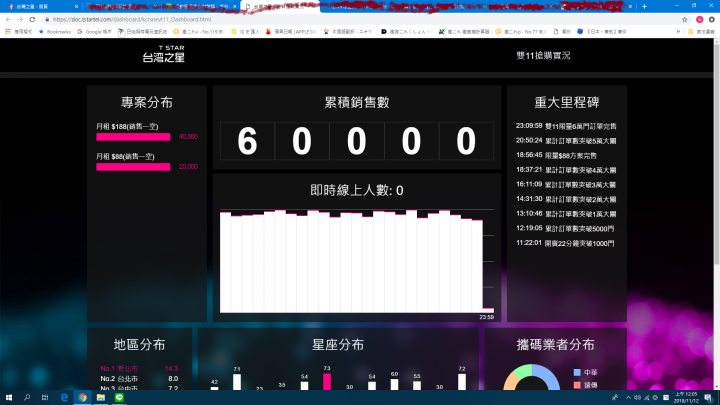Viewport: 720px width, 405px height.
Task: Open the Google 地圖 bookmark
Action: point(94,32)
